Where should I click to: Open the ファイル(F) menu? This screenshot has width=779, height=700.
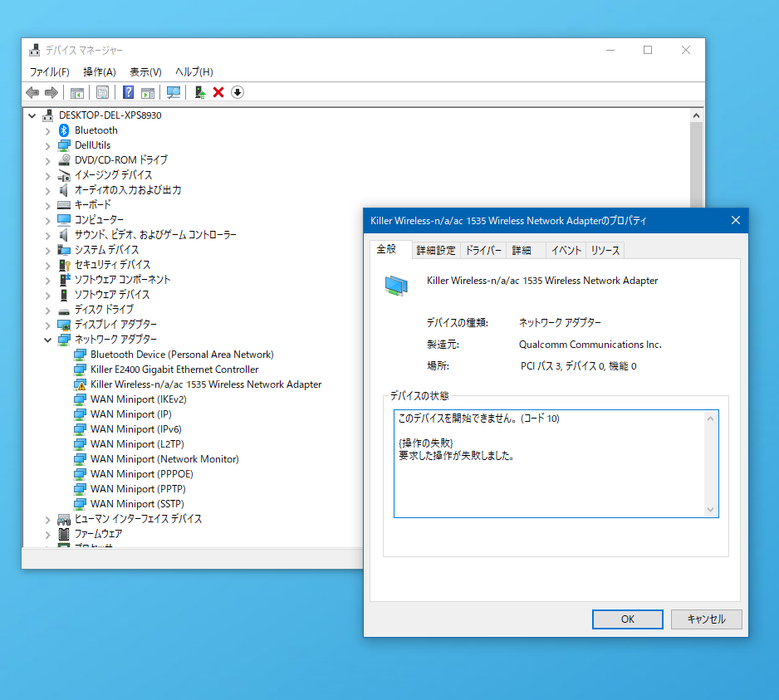click(49, 72)
